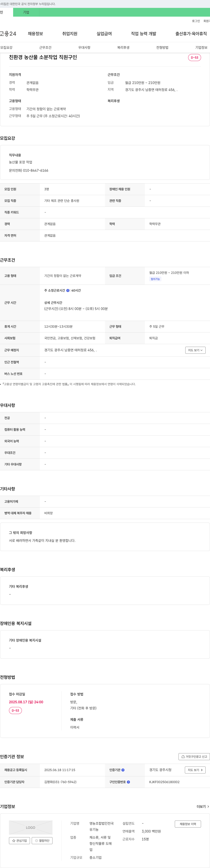Click the job title 친환경 농산물 소분작업 직원구인
Image resolution: width=210 pixels, height=868 pixels.
[x=43, y=57]
